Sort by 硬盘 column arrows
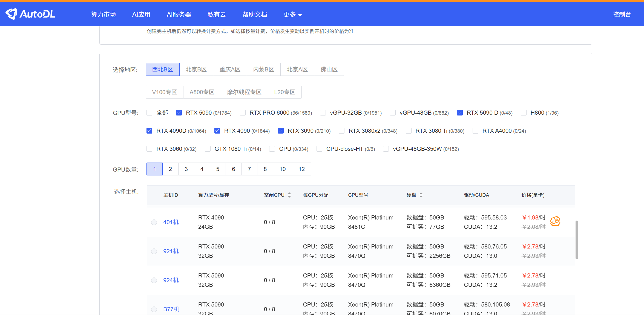Screen dimensions: 644x315 coord(421,195)
